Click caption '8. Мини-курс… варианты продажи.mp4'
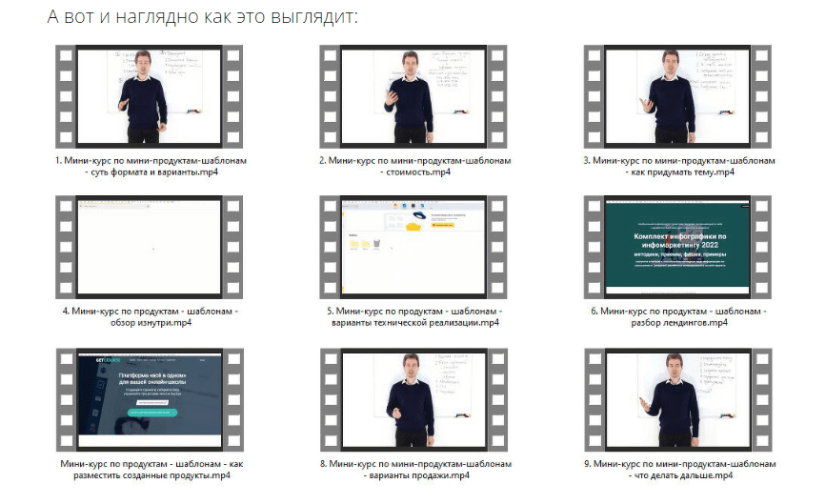The image size is (826, 504). coord(415,469)
